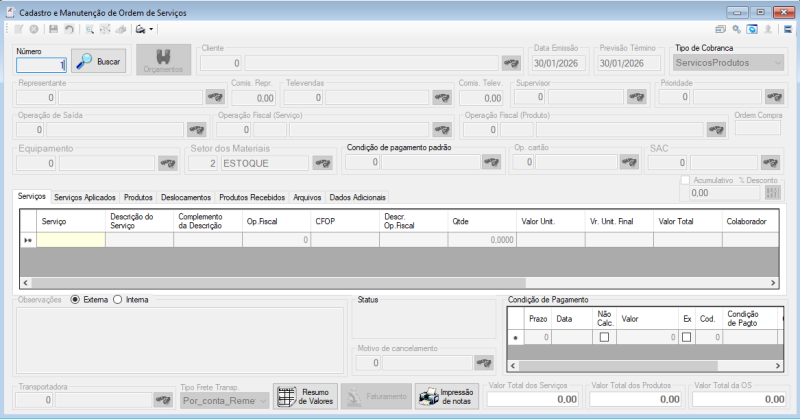
Task: Click the Prioridade lookup icon
Action: point(774,96)
